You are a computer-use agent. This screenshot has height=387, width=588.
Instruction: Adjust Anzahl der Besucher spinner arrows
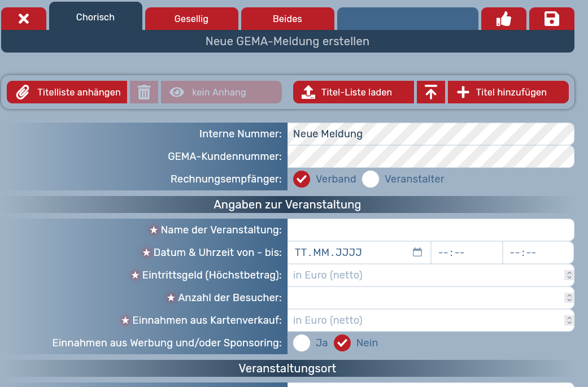pos(569,298)
